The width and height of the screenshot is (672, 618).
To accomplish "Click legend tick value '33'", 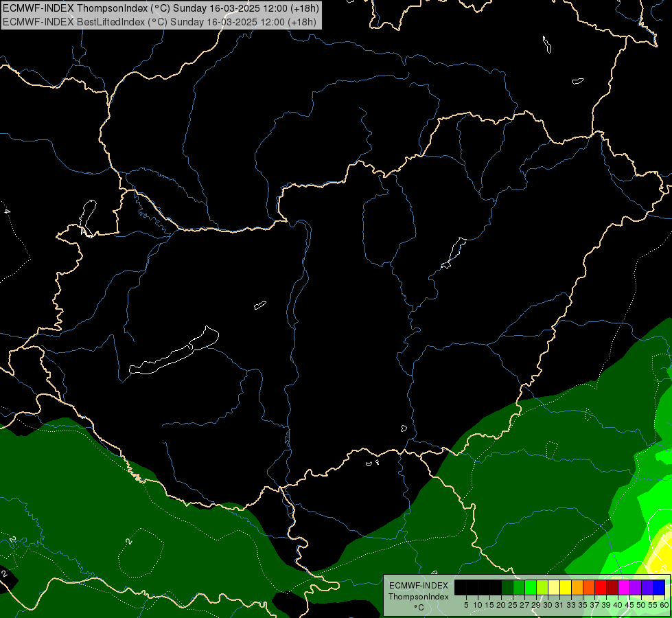I will click(571, 605).
